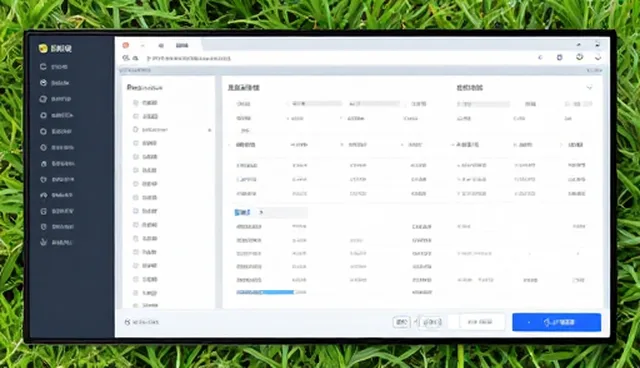Viewport: 640px width, 368px height.
Task: Click the red circular icon in the title bar
Action: tap(126, 45)
